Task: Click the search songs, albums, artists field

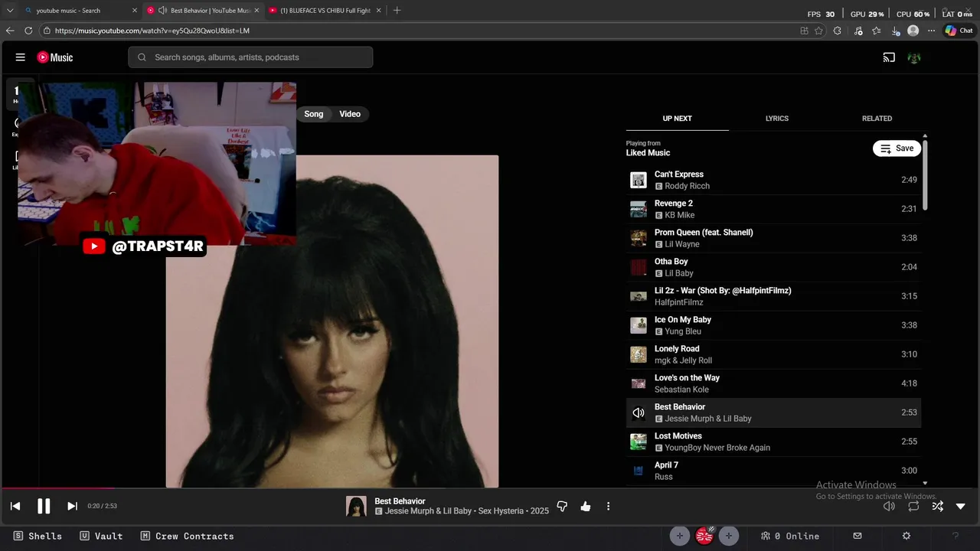Action: (250, 57)
